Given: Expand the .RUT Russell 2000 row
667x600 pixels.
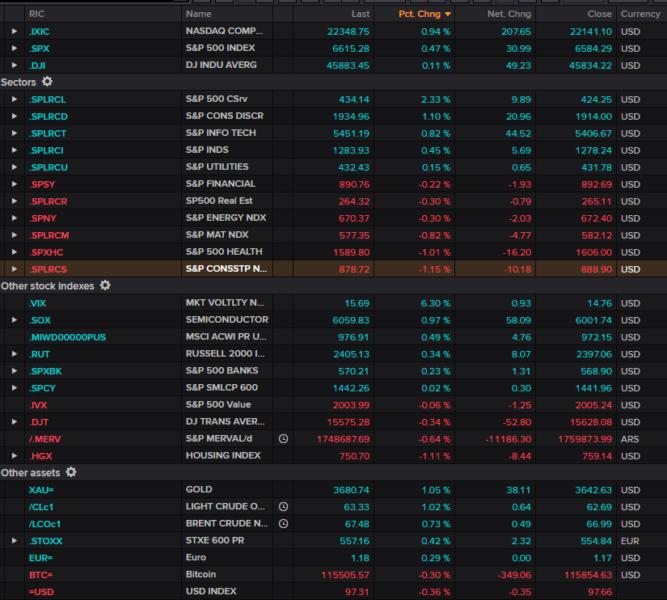Looking at the screenshot, I should pyautogui.click(x=14, y=354).
